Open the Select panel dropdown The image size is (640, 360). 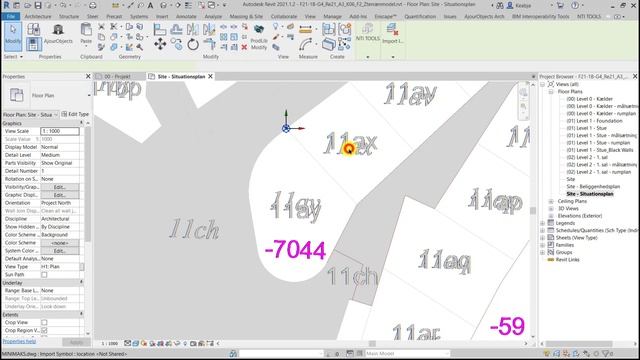click(x=13, y=57)
